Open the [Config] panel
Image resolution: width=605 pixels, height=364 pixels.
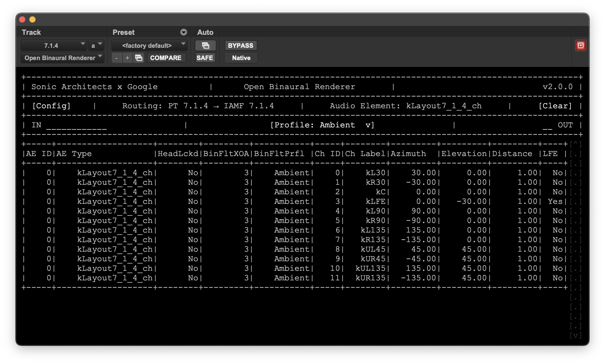[51, 106]
